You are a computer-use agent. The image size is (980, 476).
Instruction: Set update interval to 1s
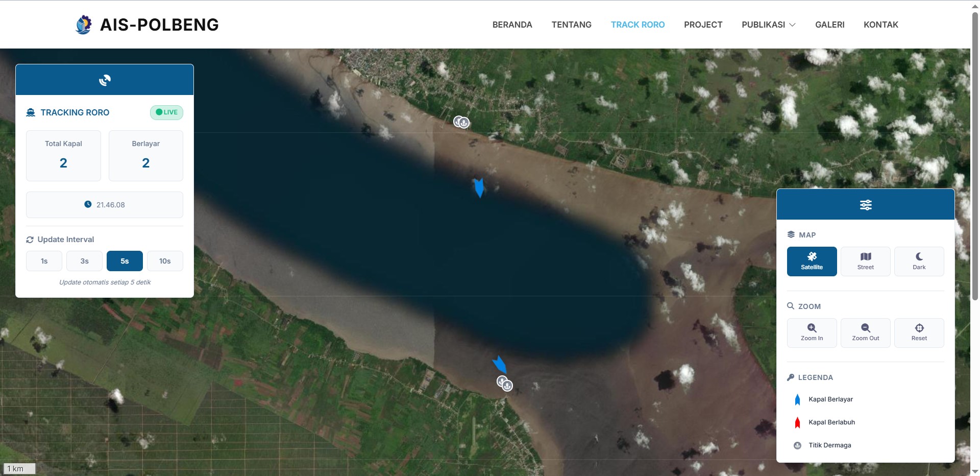point(44,261)
